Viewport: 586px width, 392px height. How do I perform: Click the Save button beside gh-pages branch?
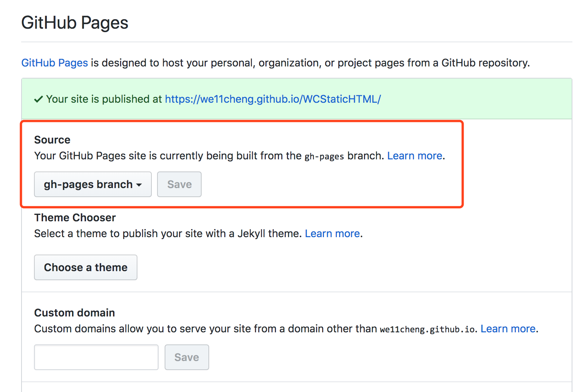coord(179,184)
